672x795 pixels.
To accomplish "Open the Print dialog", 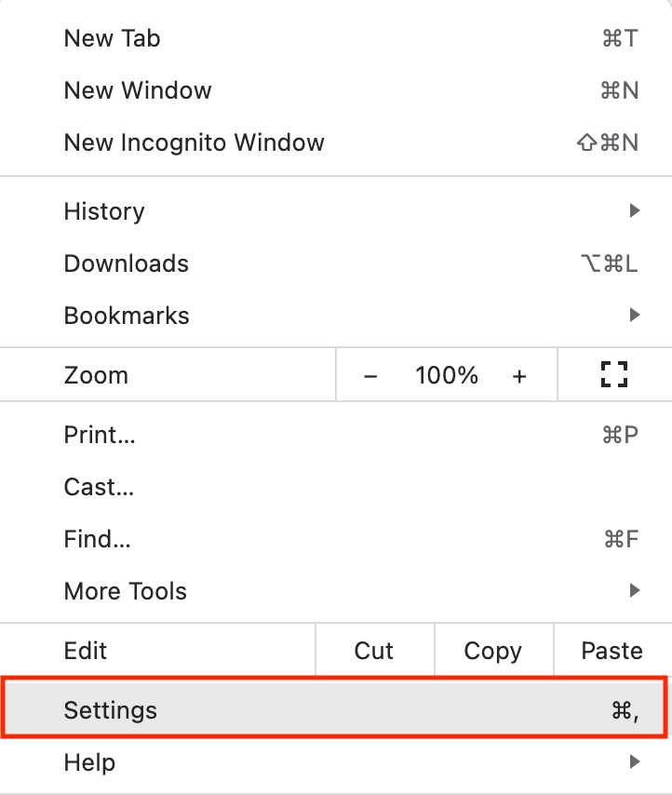I will [x=99, y=435].
